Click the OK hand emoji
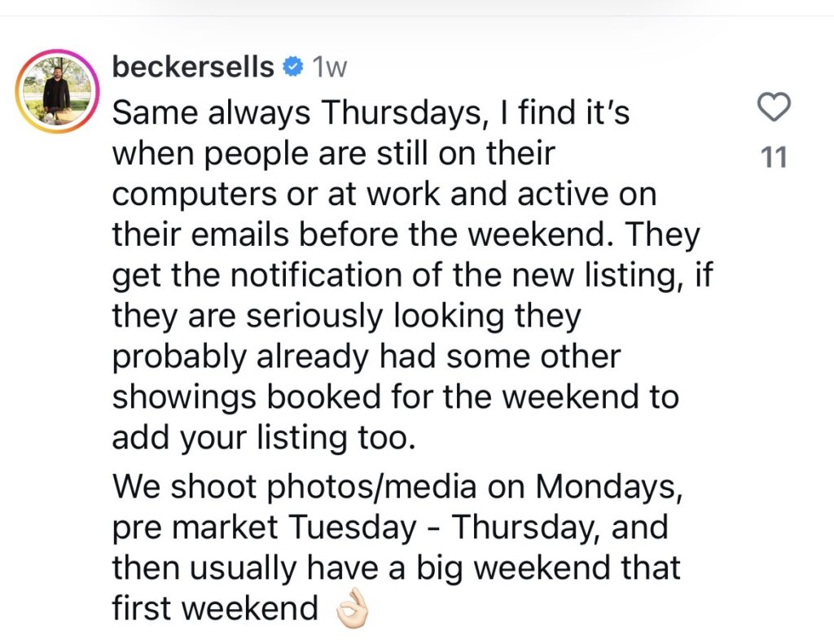Screen dimensions: 834x644 pos(352,608)
